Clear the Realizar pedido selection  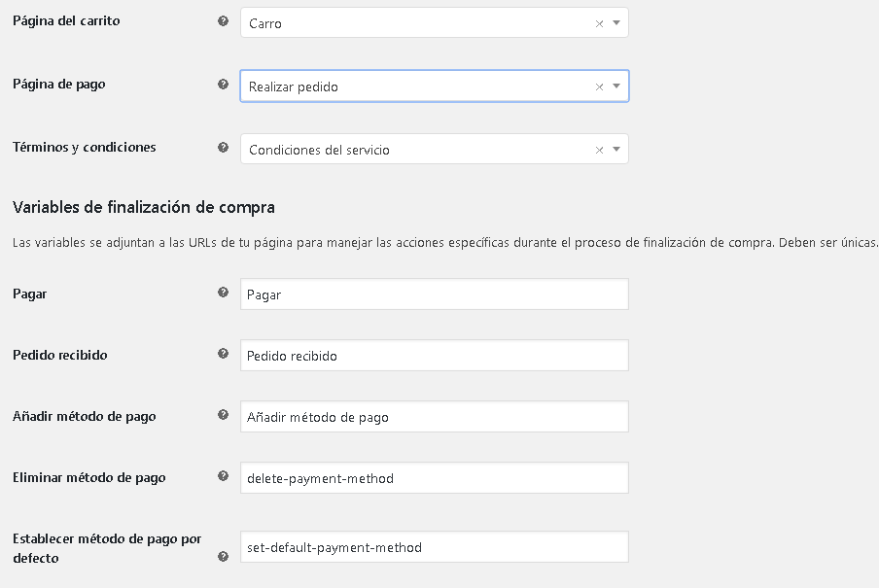(x=599, y=86)
